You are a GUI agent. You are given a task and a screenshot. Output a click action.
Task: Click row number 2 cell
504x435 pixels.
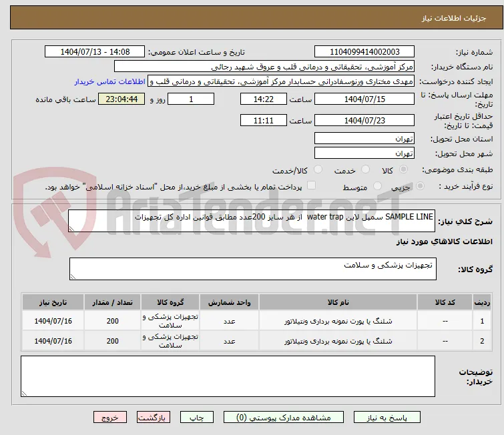[482, 341]
